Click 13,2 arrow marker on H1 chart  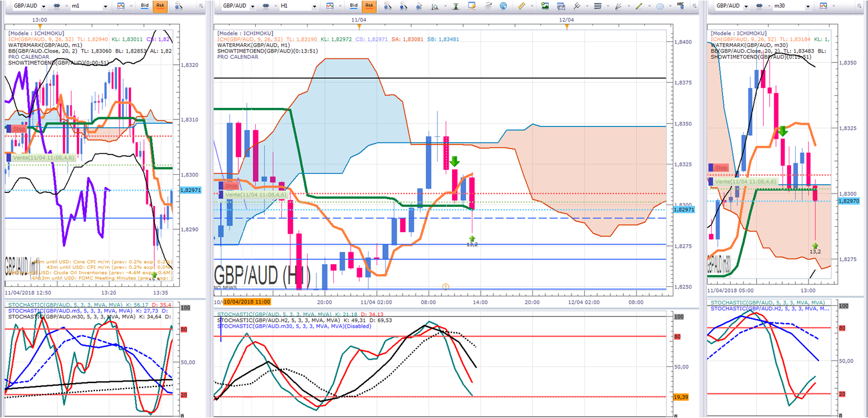(x=472, y=241)
